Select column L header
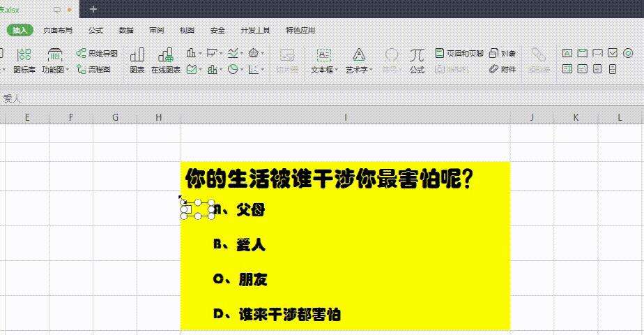The width and height of the screenshot is (644, 335). (x=620, y=117)
